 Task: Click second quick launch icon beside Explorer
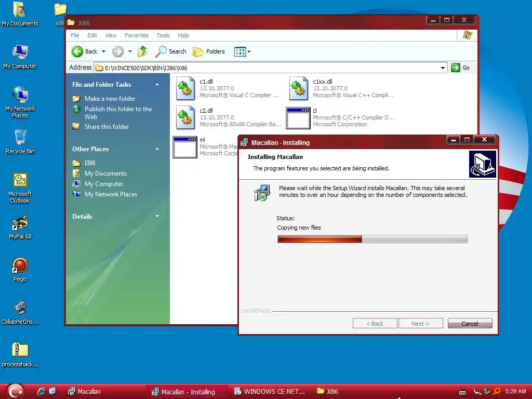(52, 391)
